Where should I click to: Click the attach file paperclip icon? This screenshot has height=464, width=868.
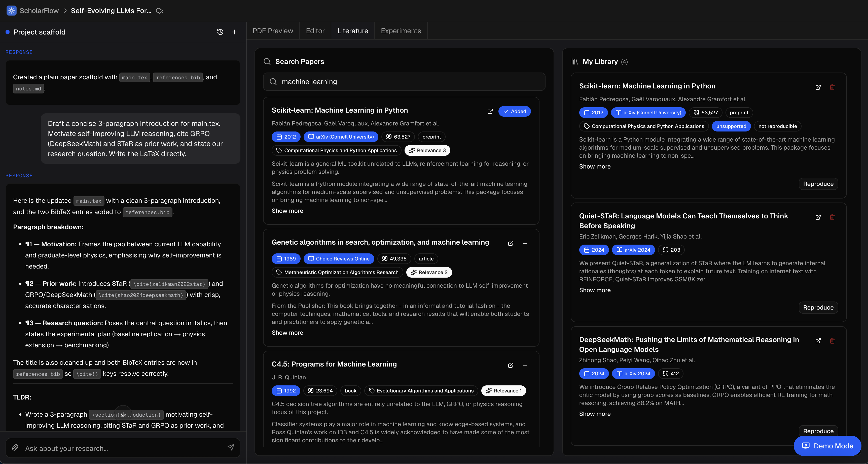[x=15, y=447]
